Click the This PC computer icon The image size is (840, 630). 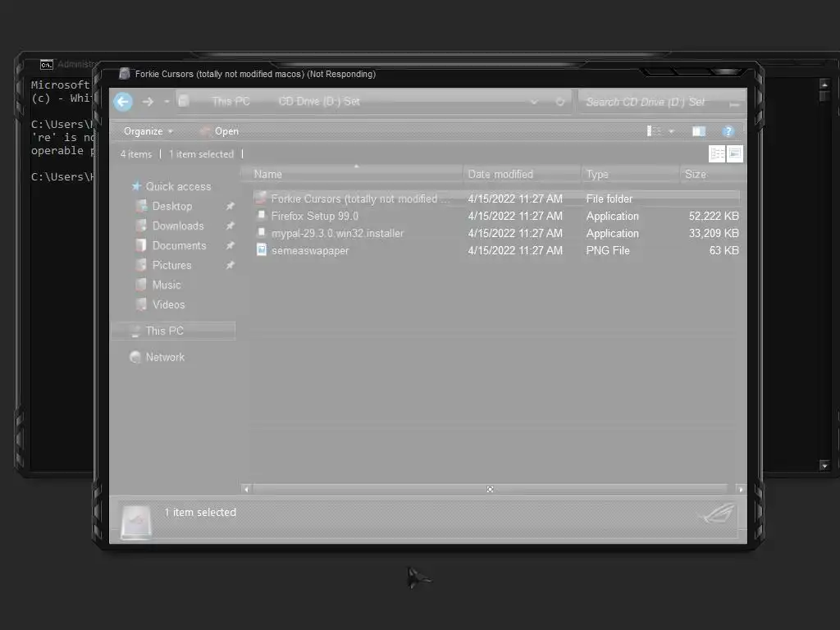(135, 331)
